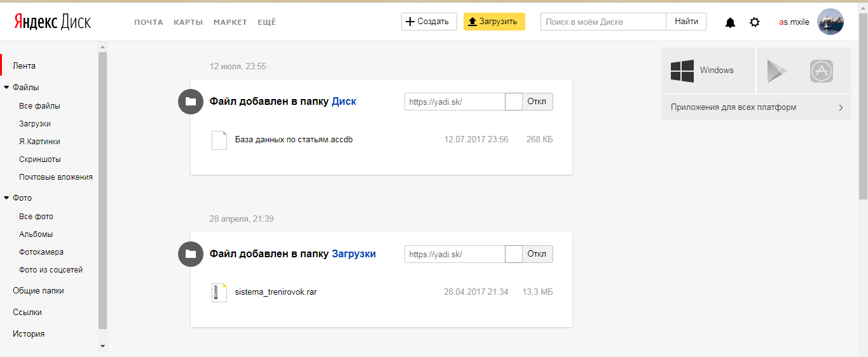Screen dimensions: 868x357
Task: Open Общие папки in sidebar
Action: (x=38, y=291)
